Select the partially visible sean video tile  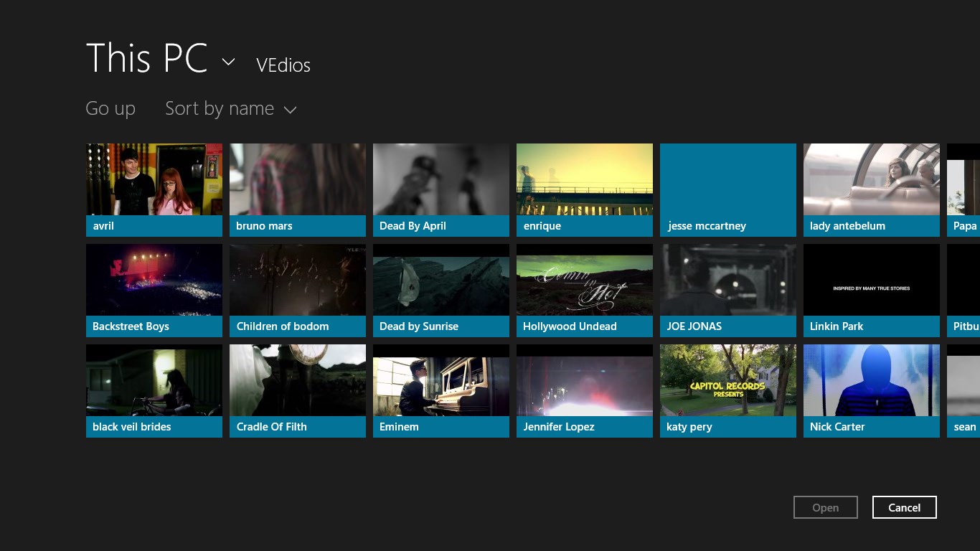click(x=963, y=391)
